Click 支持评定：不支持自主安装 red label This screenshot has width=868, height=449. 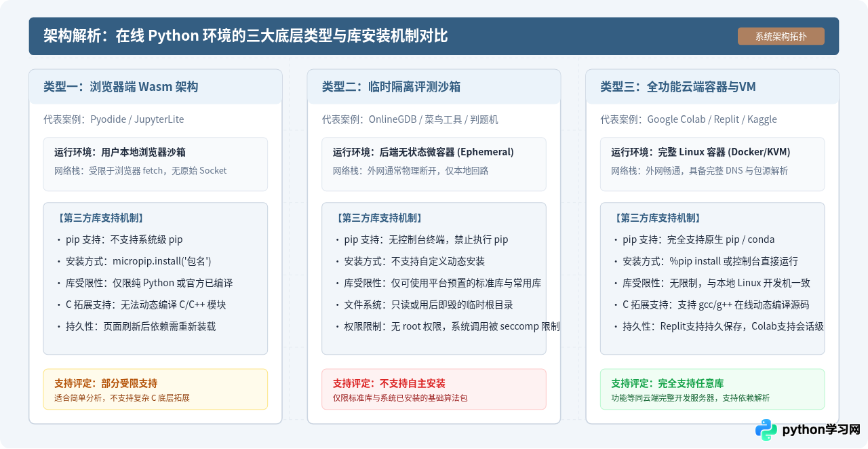click(389, 383)
